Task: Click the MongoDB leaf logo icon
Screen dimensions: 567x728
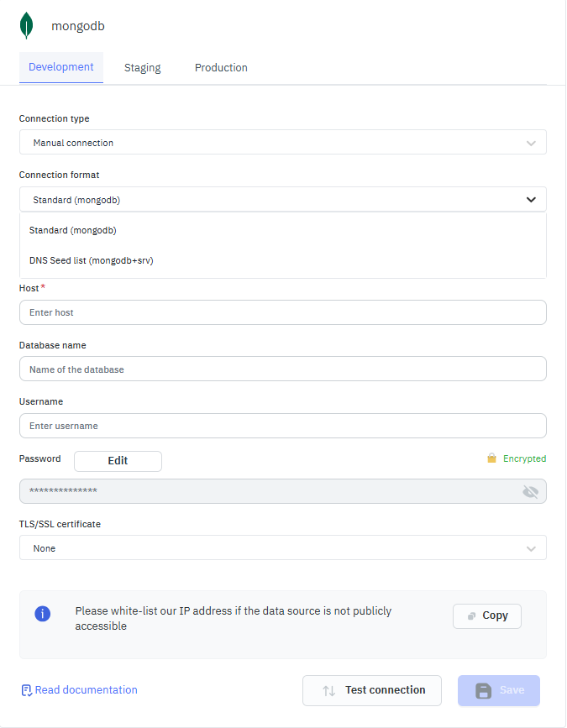Action: pos(28,25)
